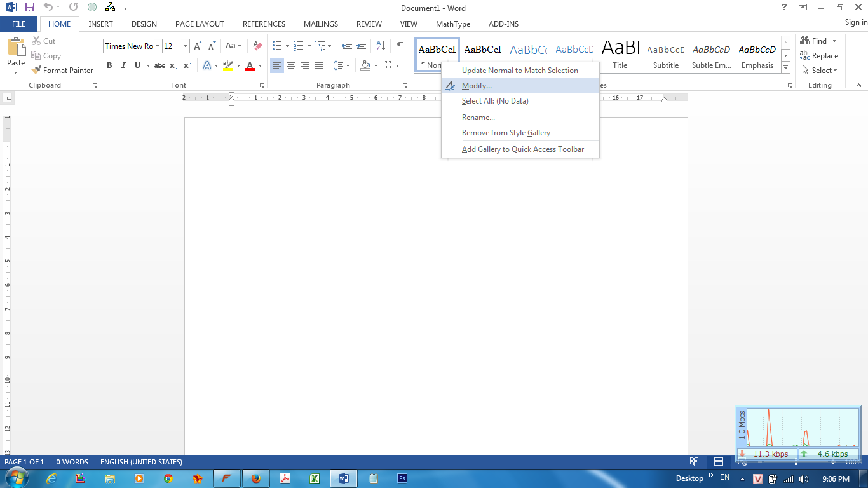Open Excel from the Windows taskbar
Viewport: 868px width, 488px height.
point(314,478)
